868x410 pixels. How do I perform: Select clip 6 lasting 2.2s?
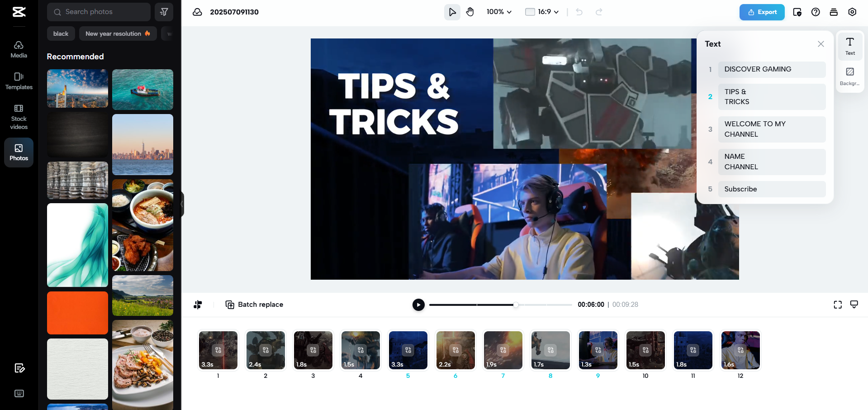[455, 350]
